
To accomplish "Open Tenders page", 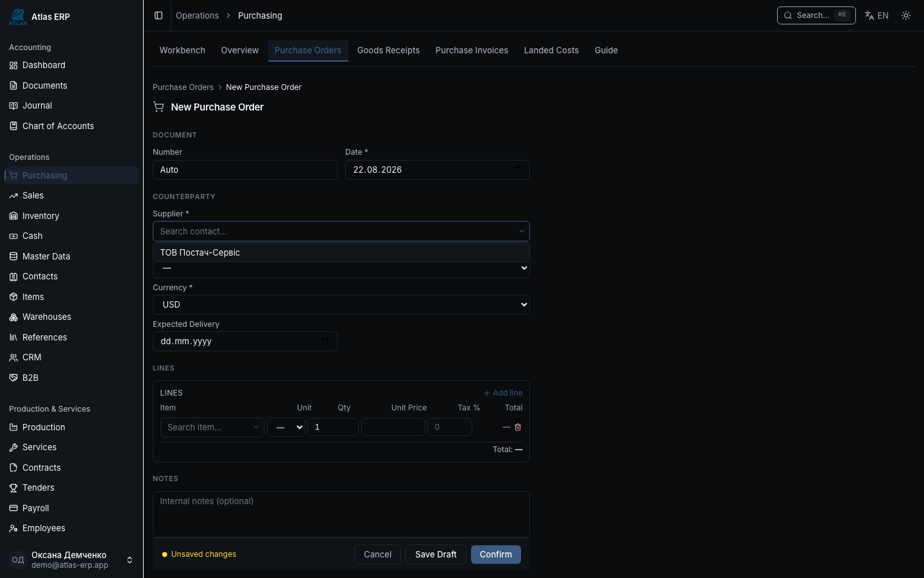I will pyautogui.click(x=71, y=487).
